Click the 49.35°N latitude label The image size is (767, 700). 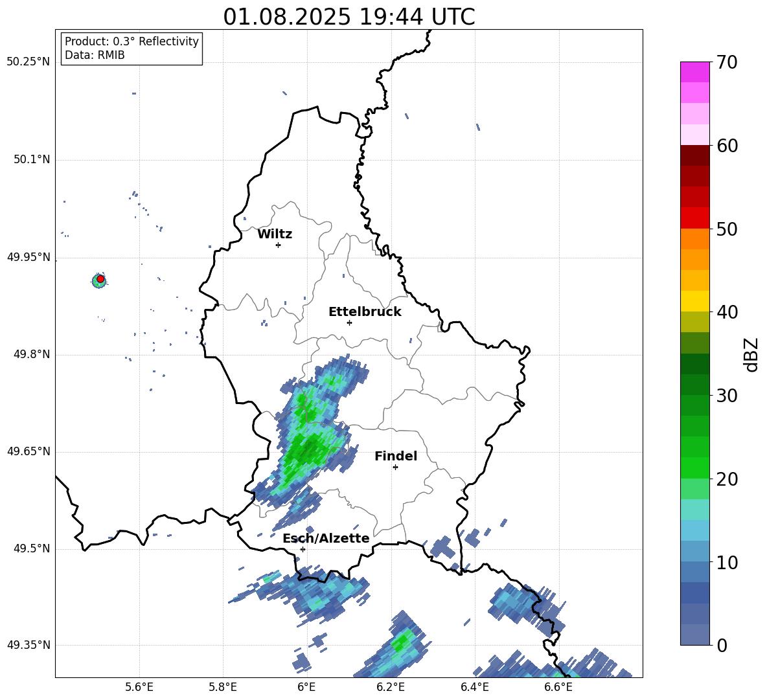point(29,645)
